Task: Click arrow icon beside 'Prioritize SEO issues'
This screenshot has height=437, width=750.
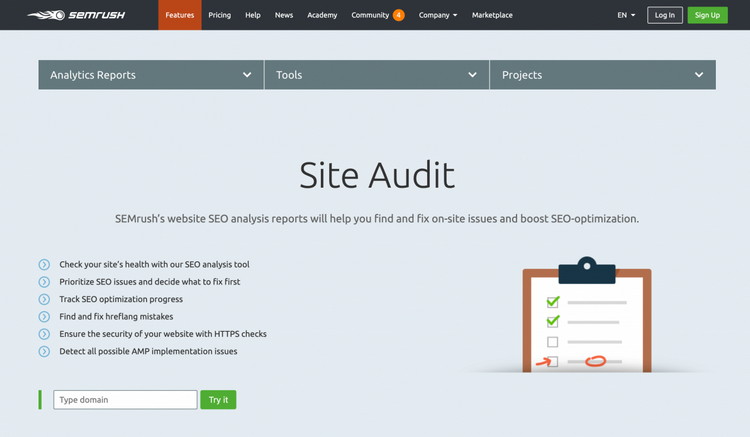Action: click(44, 282)
